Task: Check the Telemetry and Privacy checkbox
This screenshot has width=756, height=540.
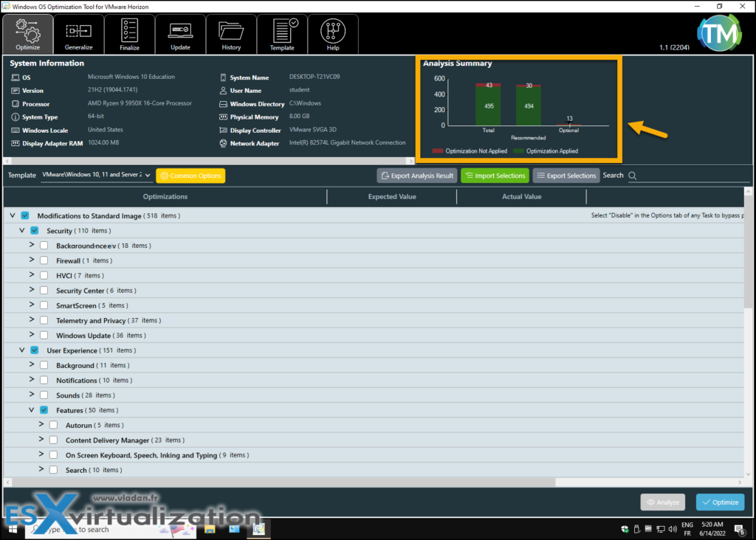Action: (x=43, y=320)
